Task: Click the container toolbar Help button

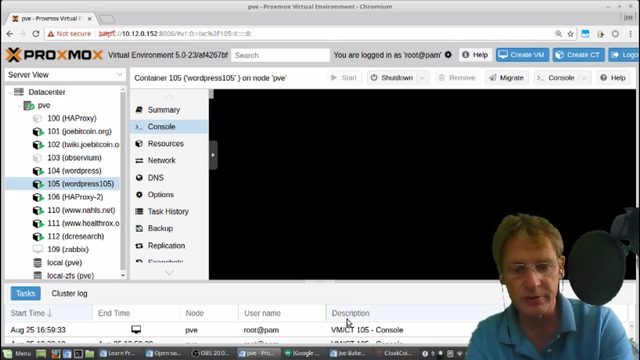Action: coord(613,78)
